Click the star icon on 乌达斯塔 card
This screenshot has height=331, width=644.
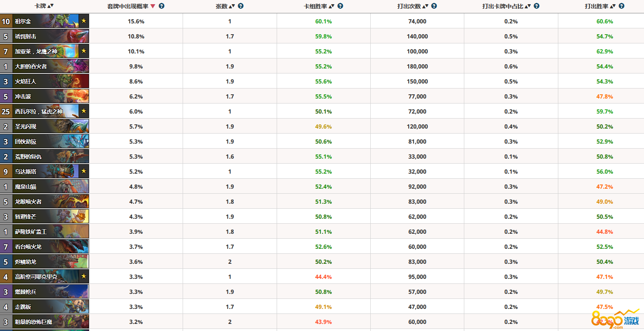pyautogui.click(x=84, y=172)
